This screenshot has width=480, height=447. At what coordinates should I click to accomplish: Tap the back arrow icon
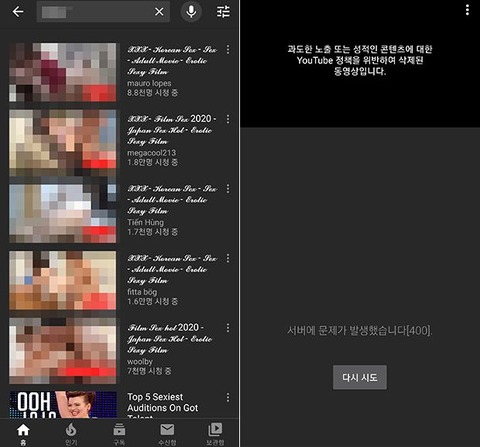click(x=18, y=12)
